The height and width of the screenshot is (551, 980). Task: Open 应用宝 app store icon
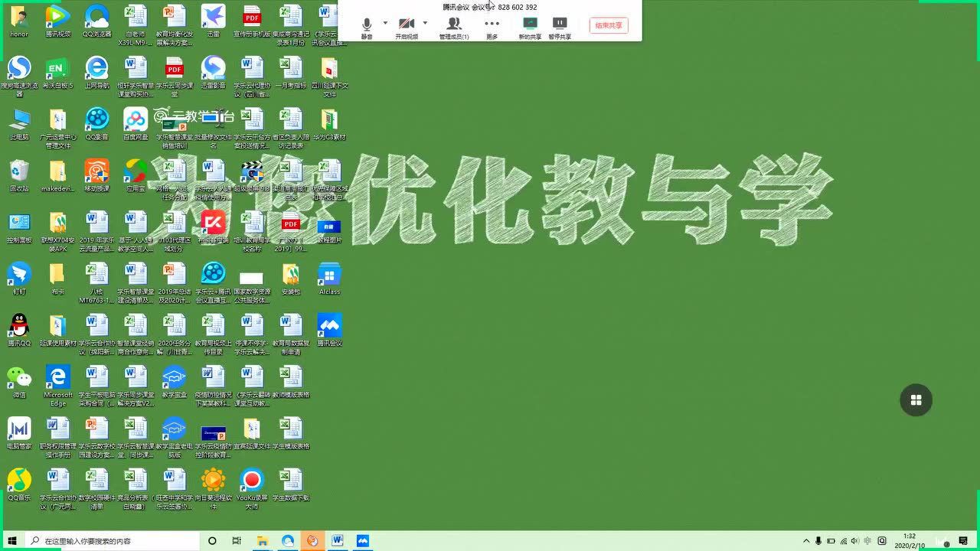point(136,175)
